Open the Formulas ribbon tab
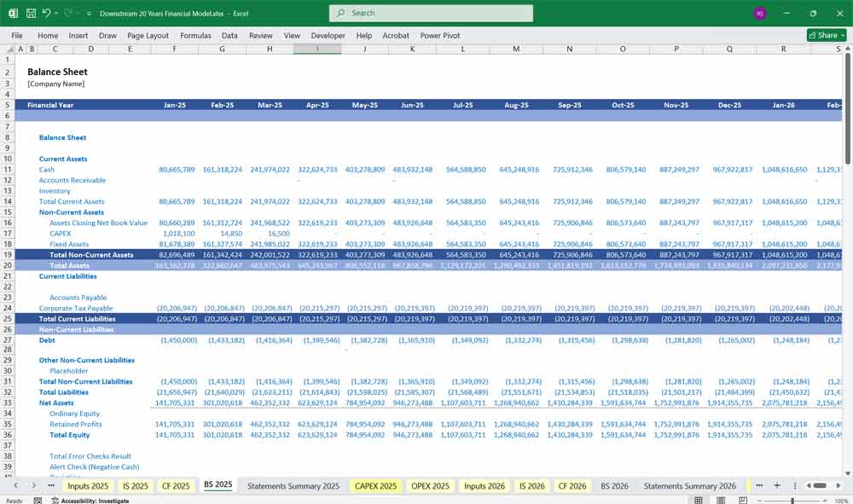 pos(195,36)
